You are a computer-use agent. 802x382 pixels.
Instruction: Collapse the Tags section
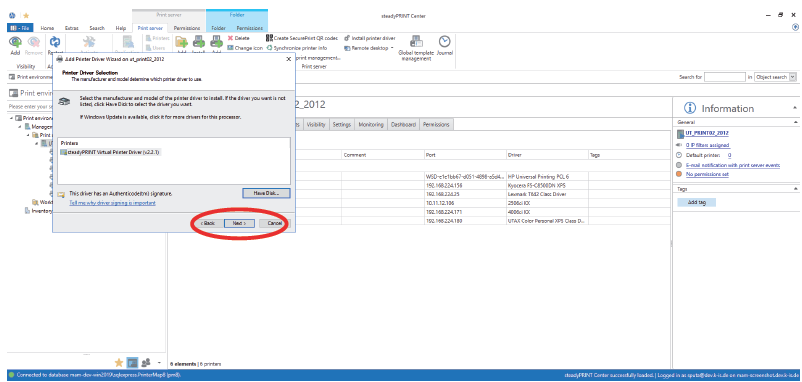pos(795,189)
